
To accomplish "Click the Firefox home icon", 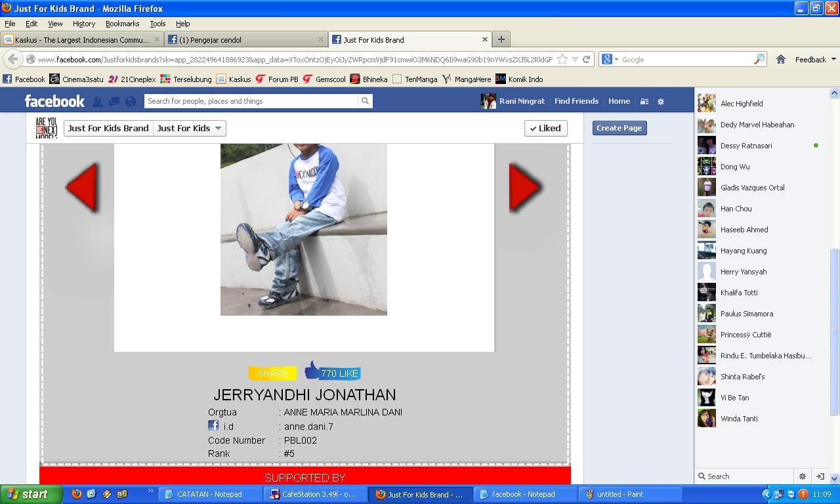I will click(x=781, y=59).
